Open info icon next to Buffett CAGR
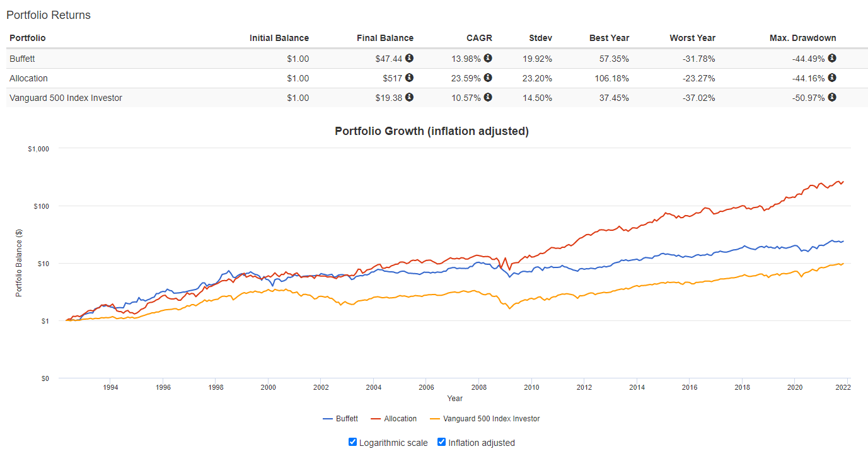The height and width of the screenshot is (456, 868). click(488, 58)
